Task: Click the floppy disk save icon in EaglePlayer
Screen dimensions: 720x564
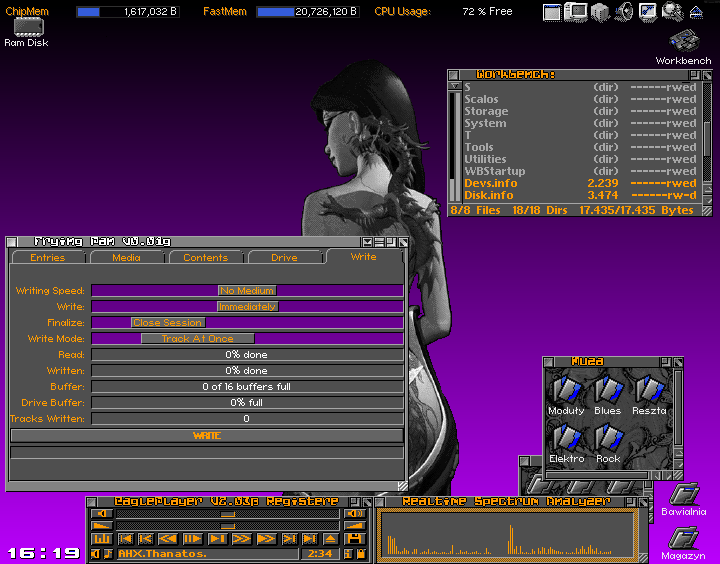Action: tap(354, 539)
